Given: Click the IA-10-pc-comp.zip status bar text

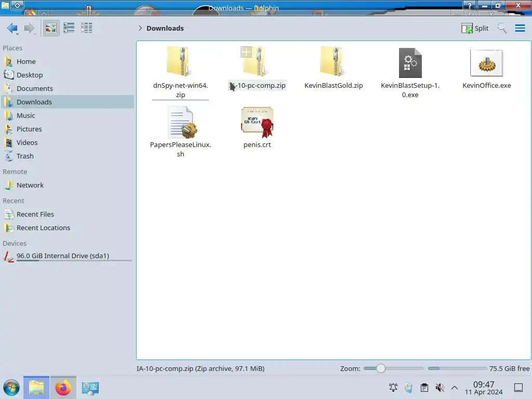Looking at the screenshot, I should tap(201, 368).
